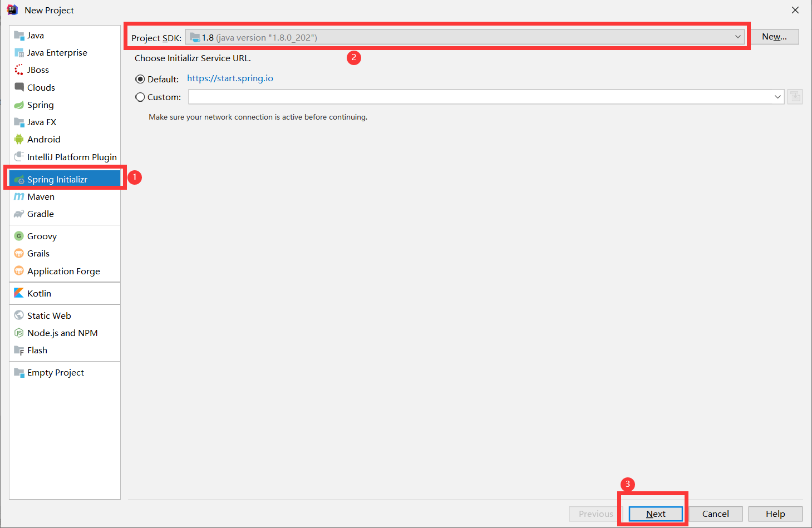
Task: Select Static Web entry
Action: pyautogui.click(x=65, y=315)
